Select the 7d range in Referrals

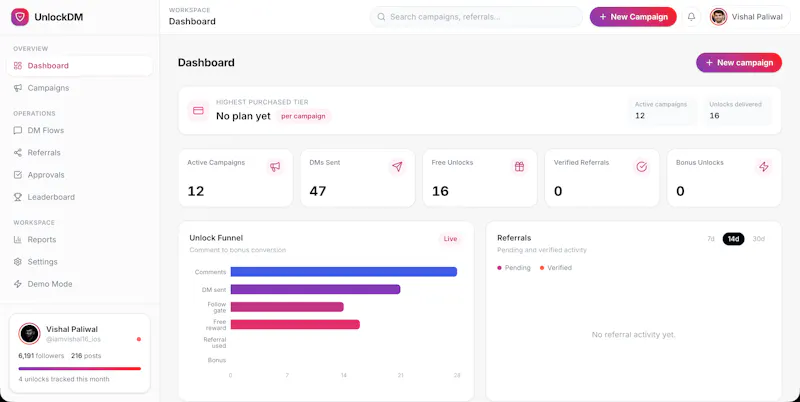711,239
